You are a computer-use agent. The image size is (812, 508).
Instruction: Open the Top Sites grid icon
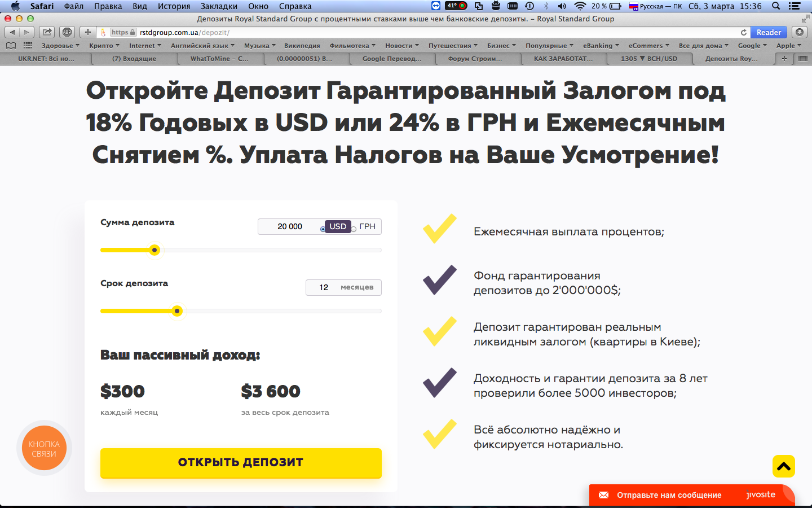pos(28,45)
